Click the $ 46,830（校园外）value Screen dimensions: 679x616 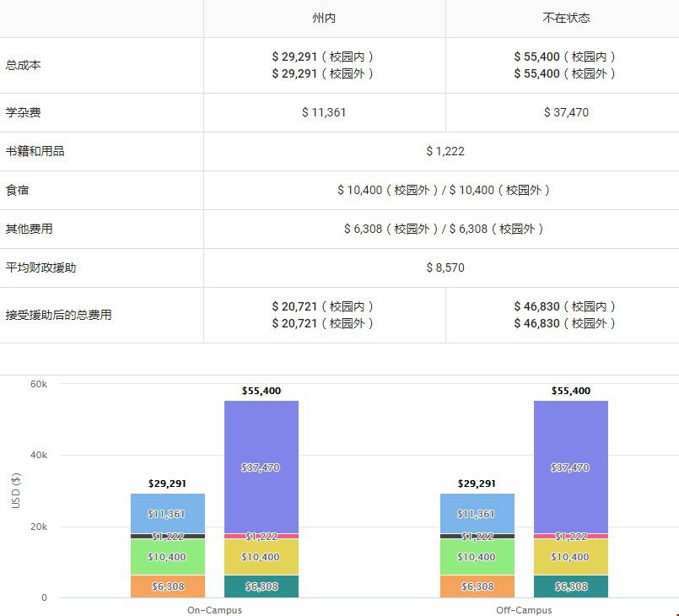[564, 323]
